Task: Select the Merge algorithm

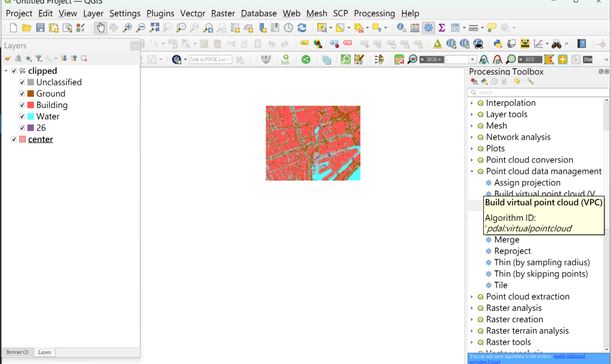Action: click(x=507, y=240)
